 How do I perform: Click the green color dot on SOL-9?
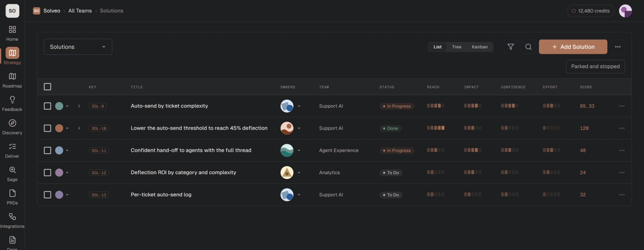pos(59,106)
